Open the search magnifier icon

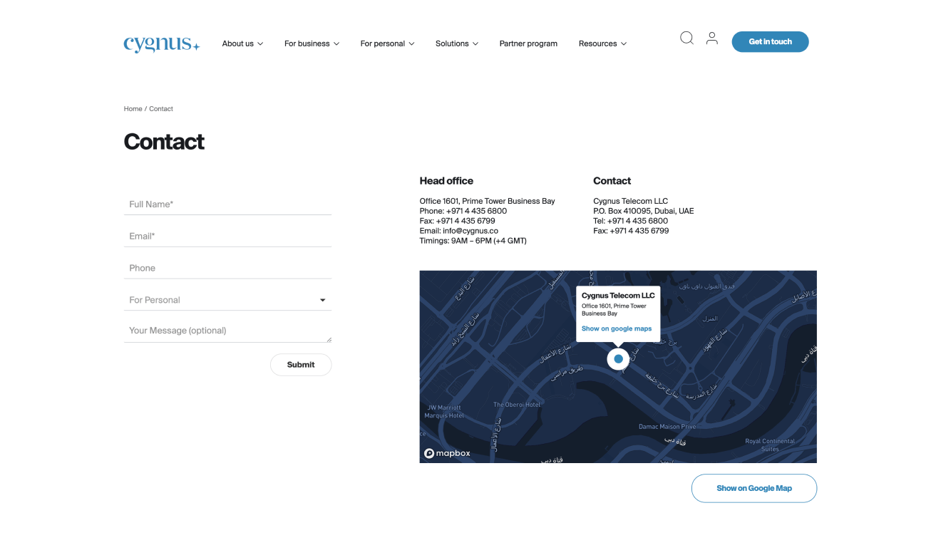click(x=687, y=38)
